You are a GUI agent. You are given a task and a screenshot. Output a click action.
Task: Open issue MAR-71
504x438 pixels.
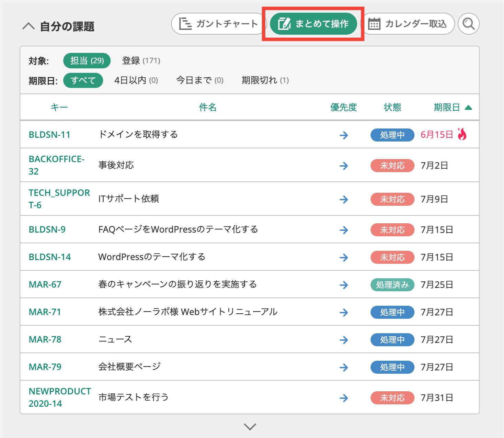click(x=45, y=312)
